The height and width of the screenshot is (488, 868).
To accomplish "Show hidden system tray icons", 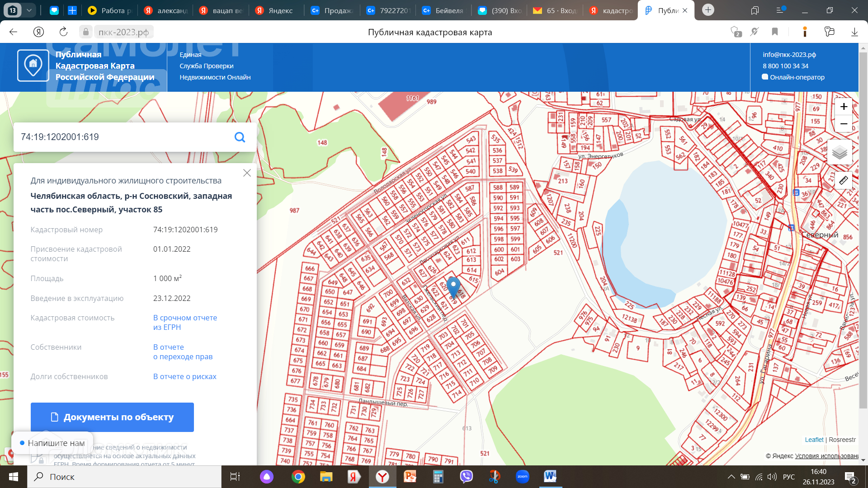I will coord(731,477).
